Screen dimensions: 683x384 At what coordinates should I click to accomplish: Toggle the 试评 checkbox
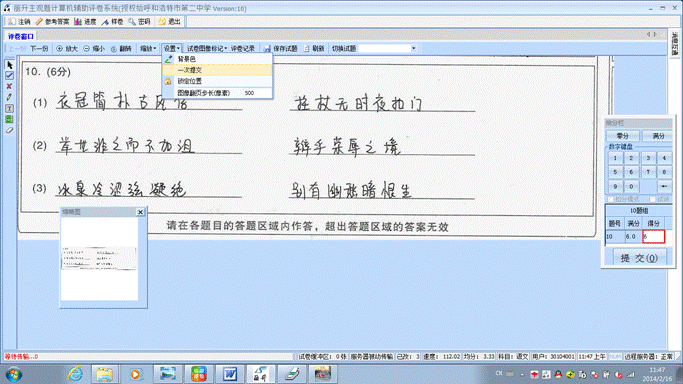tap(653, 199)
